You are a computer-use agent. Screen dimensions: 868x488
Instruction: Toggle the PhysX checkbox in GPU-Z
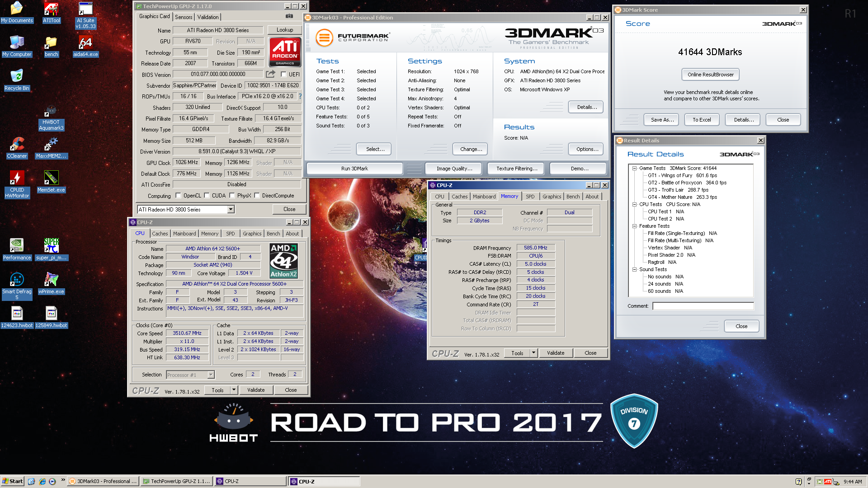232,196
